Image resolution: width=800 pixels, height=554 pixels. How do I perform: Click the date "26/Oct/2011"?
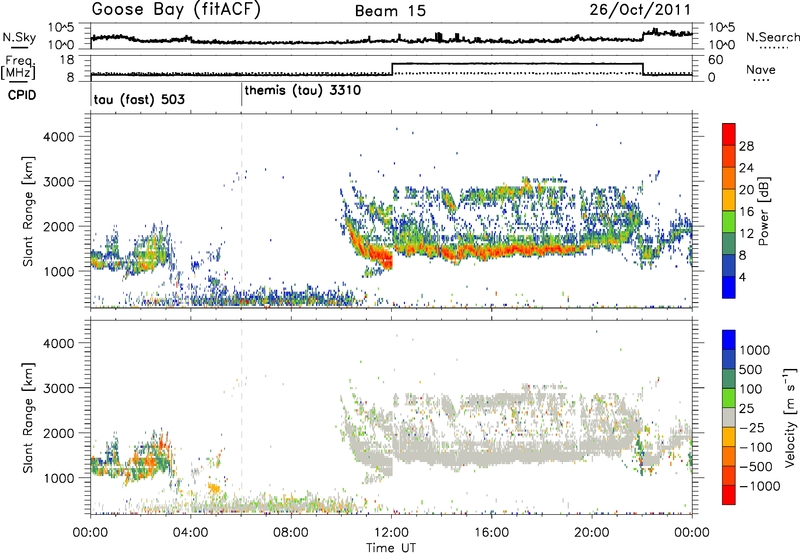[x=640, y=9]
